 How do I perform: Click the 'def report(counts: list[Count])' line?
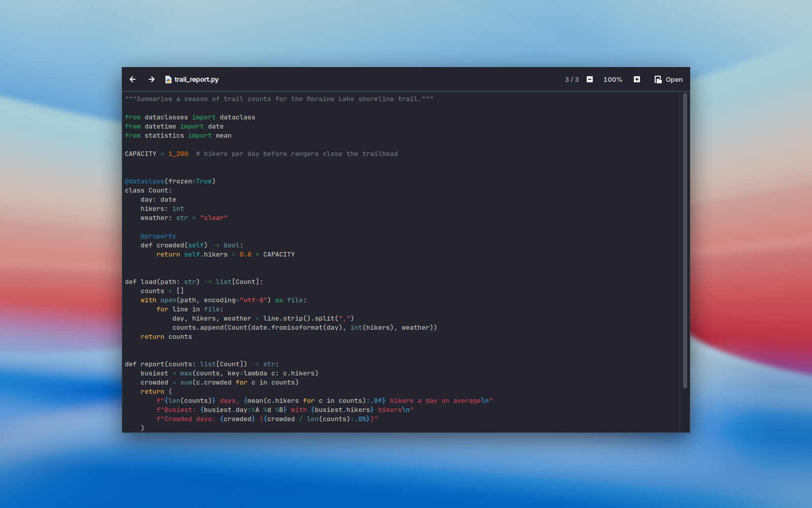pos(202,364)
